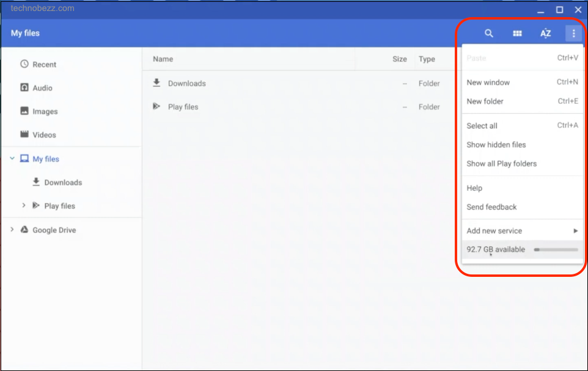The image size is (588, 371).
Task: Sort by Name column header
Action: coord(163,59)
